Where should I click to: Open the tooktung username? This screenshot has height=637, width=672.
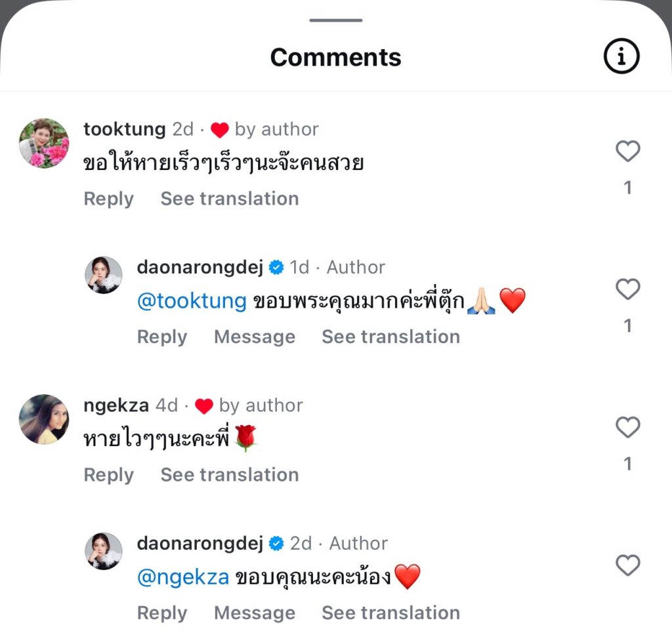(124, 129)
